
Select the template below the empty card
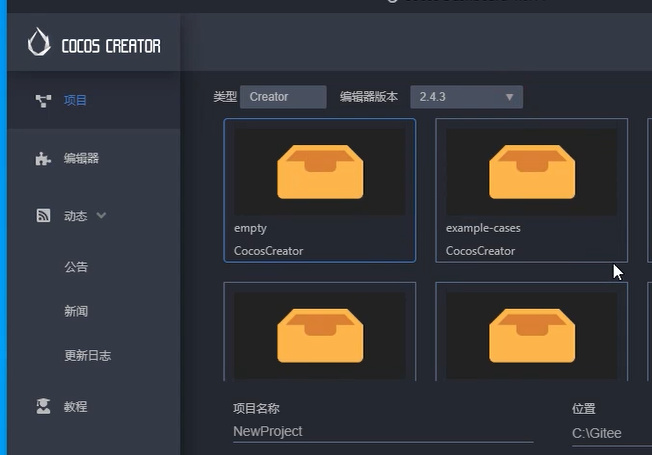(319, 331)
